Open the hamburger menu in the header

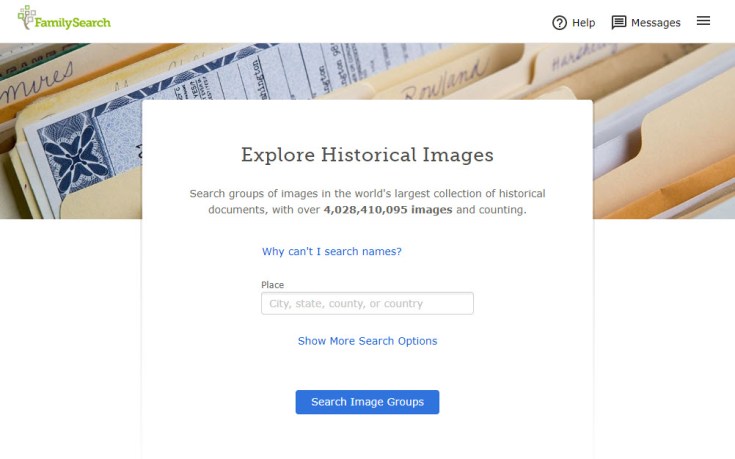(703, 21)
